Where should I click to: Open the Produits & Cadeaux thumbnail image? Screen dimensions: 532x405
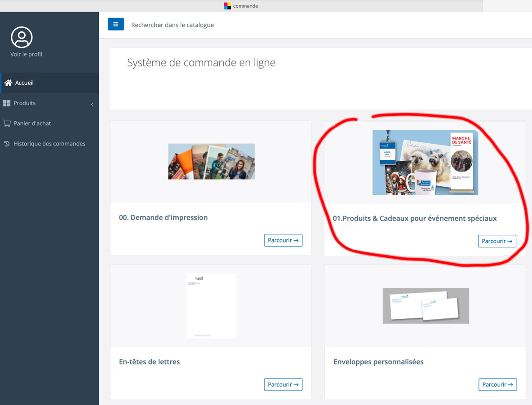(425, 163)
